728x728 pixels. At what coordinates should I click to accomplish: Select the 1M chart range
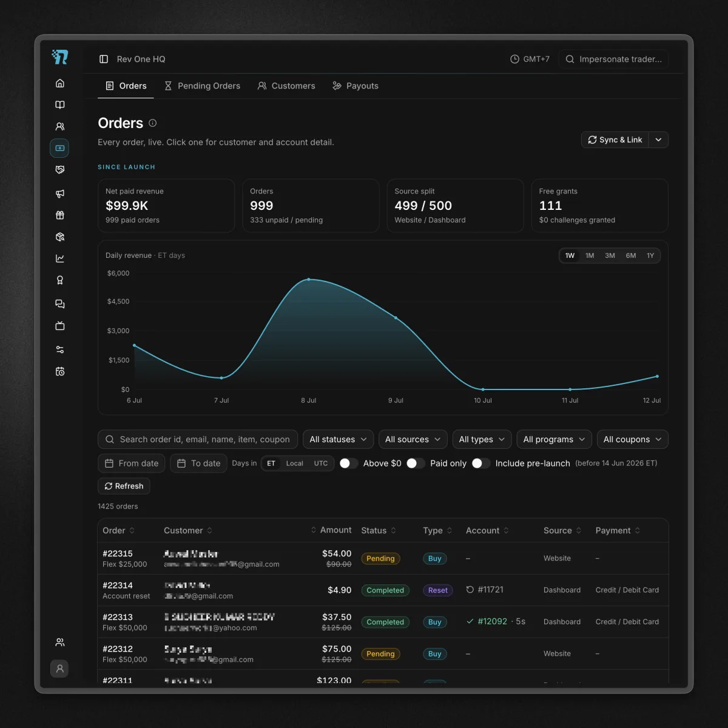[590, 255]
